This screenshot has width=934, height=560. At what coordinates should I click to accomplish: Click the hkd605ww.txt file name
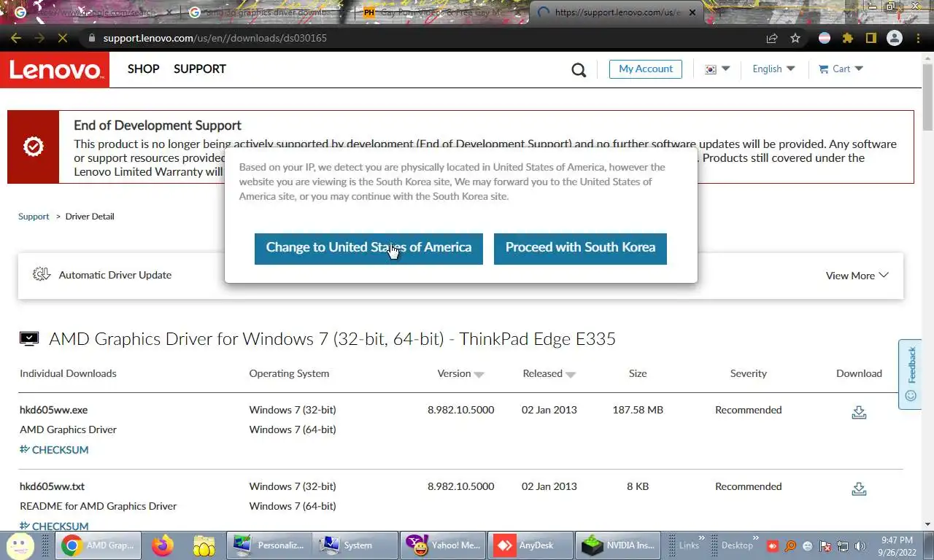[x=52, y=486]
